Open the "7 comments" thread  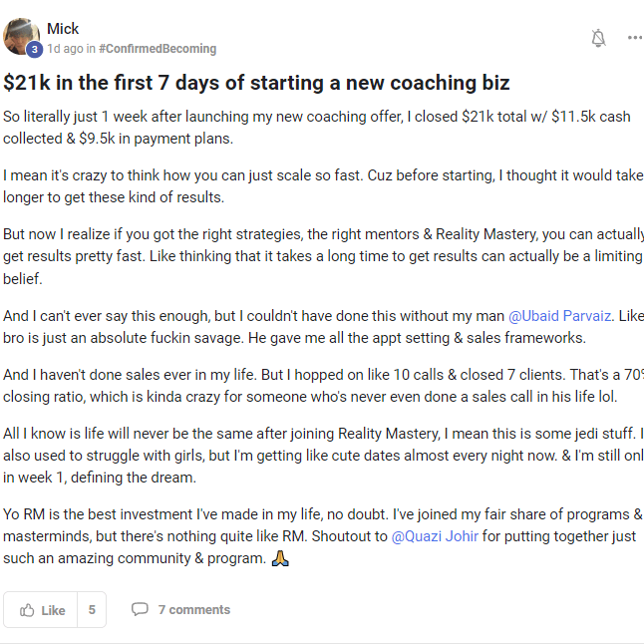point(193,609)
